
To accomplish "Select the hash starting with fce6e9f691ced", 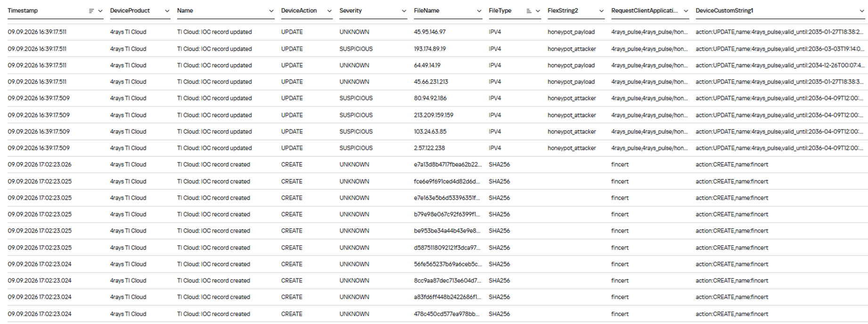I will (447, 182).
